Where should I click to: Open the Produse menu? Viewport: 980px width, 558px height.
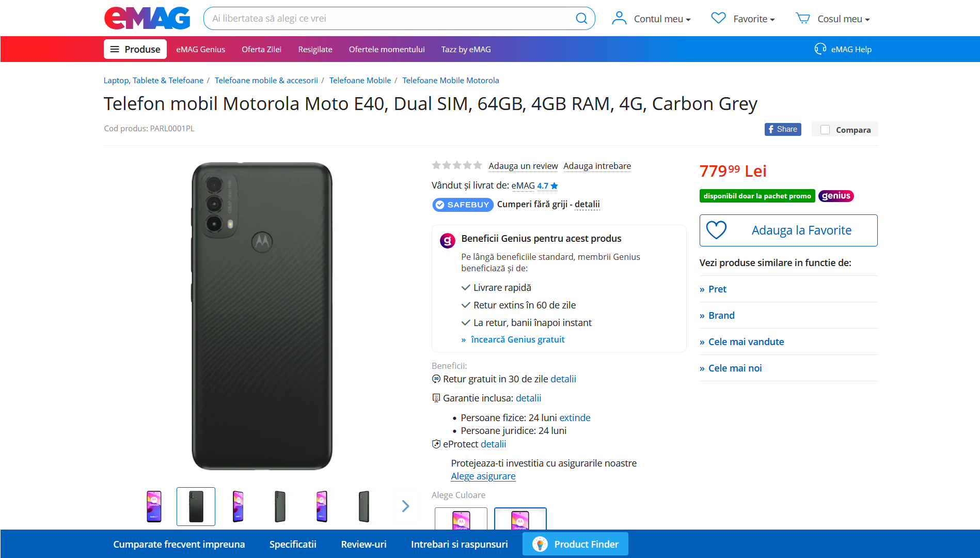[x=135, y=49]
